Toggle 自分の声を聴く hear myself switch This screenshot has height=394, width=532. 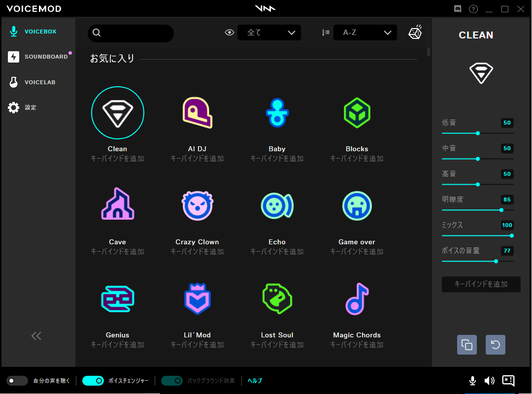click(x=17, y=381)
